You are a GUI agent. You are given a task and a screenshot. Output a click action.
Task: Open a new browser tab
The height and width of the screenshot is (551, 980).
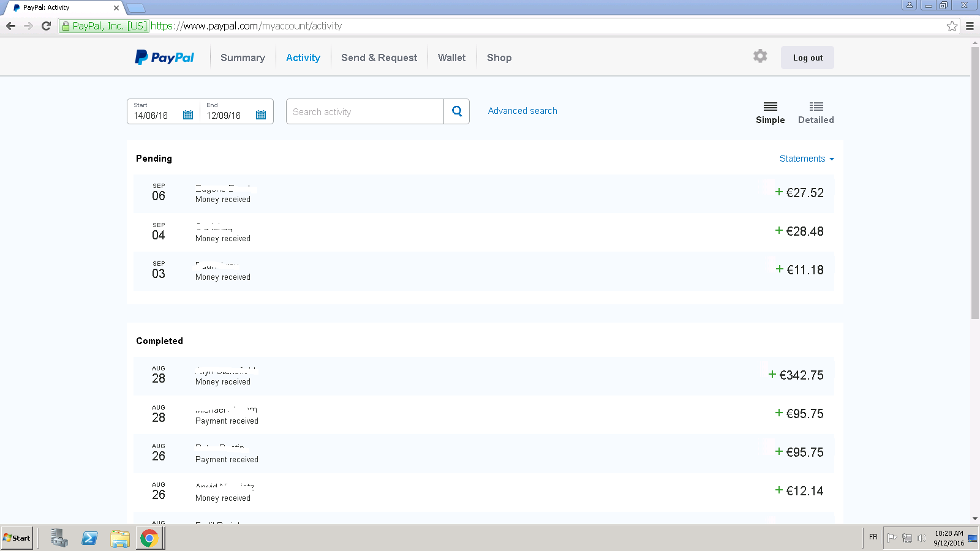(135, 8)
